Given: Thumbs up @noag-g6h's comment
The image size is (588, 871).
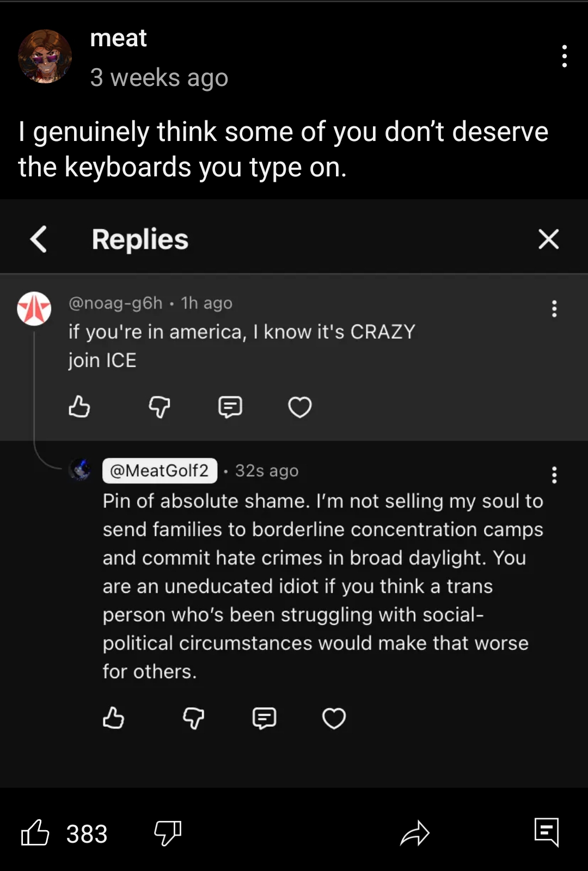Looking at the screenshot, I should click(79, 407).
